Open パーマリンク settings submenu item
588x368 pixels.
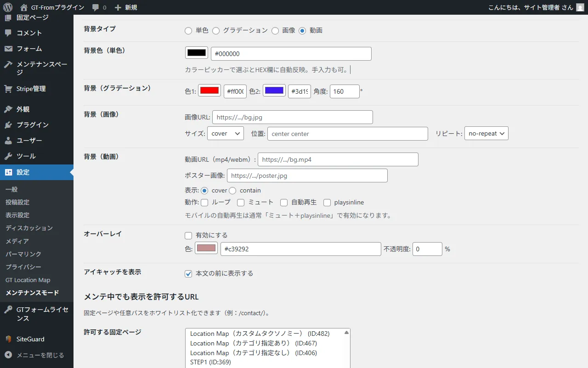pos(23,254)
